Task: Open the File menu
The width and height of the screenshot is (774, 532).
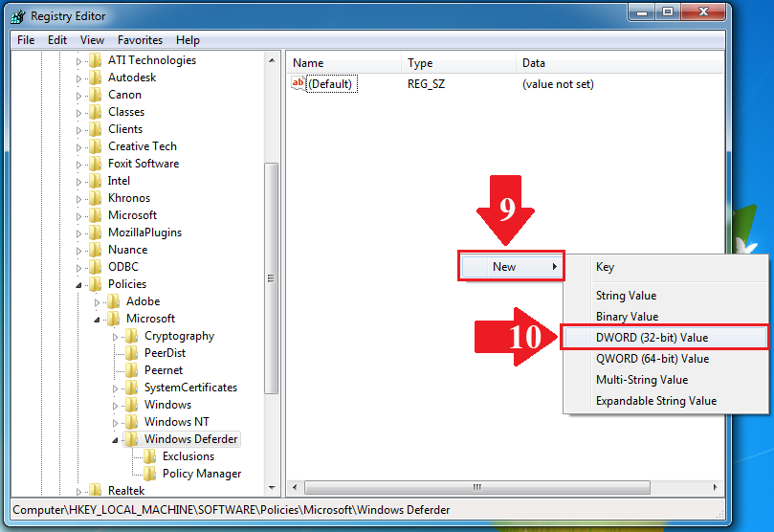Action: 26,40
